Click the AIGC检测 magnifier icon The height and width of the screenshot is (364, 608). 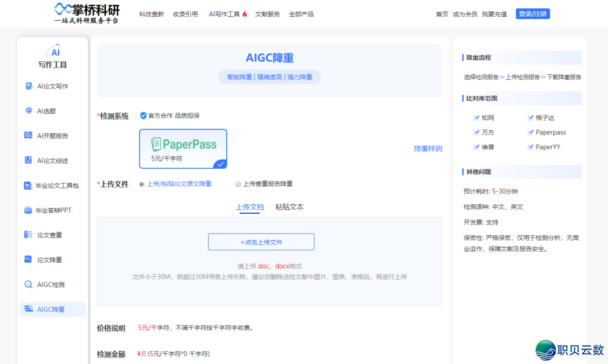click(28, 285)
